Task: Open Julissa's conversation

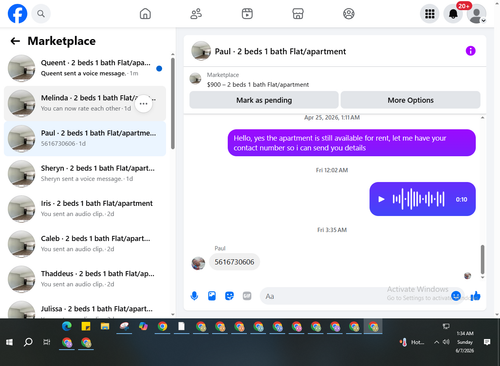Action: (85, 308)
